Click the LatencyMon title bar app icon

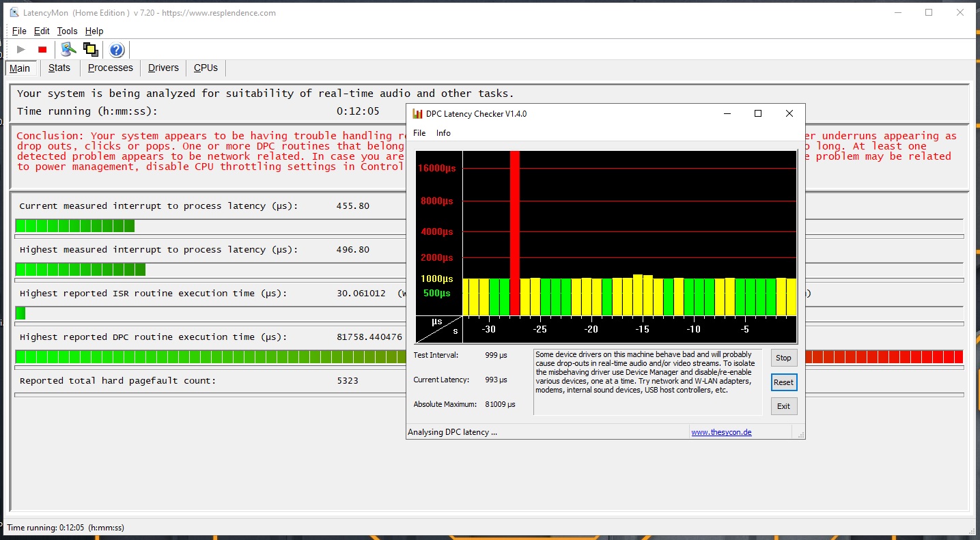pos(14,12)
